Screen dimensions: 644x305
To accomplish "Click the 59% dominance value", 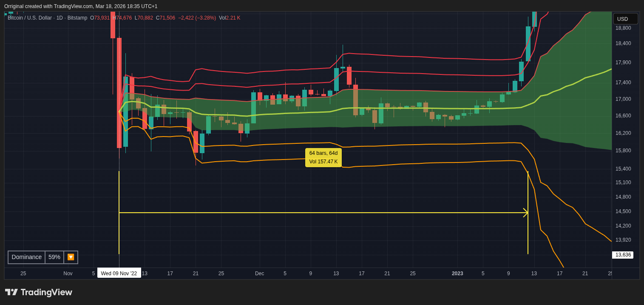I will (54, 257).
